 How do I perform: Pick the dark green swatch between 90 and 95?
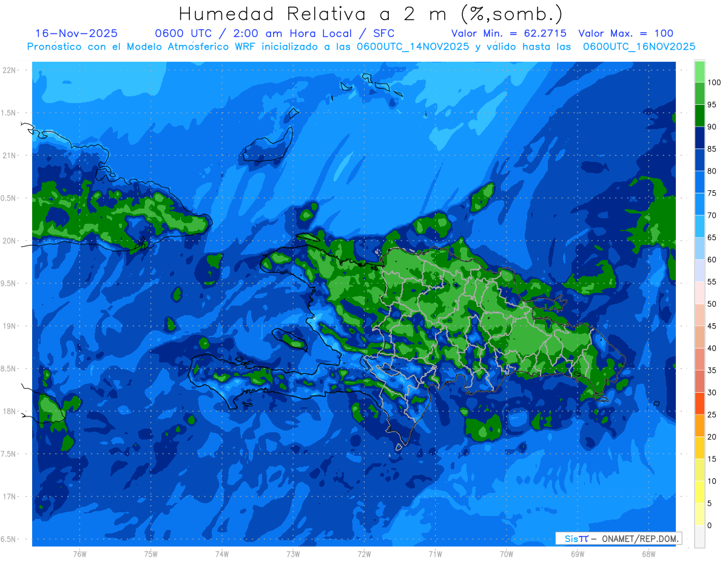[699, 116]
